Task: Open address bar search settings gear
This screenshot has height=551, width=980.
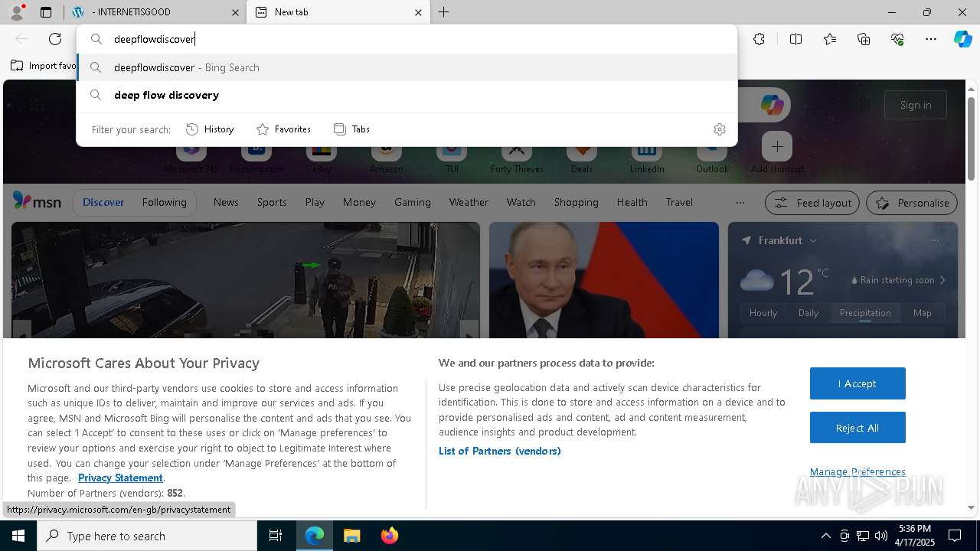Action: (x=719, y=129)
